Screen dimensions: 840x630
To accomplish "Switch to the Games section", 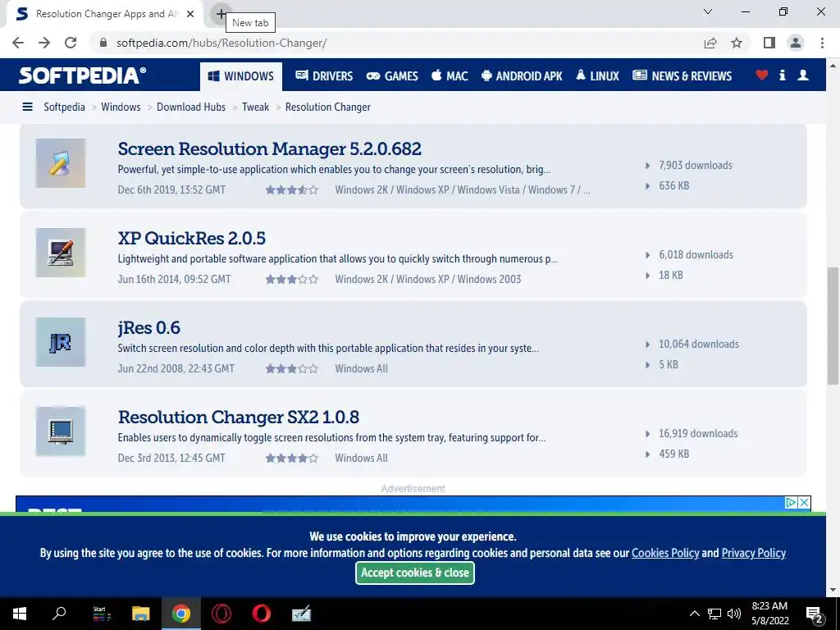I will click(x=392, y=76).
